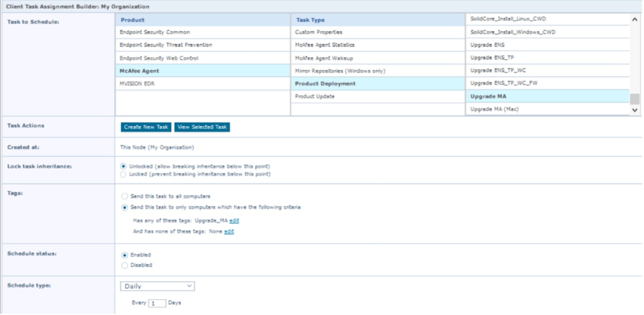Open the Schedule type Daily dropdown
This screenshot has height=315, width=644.
coord(157,286)
